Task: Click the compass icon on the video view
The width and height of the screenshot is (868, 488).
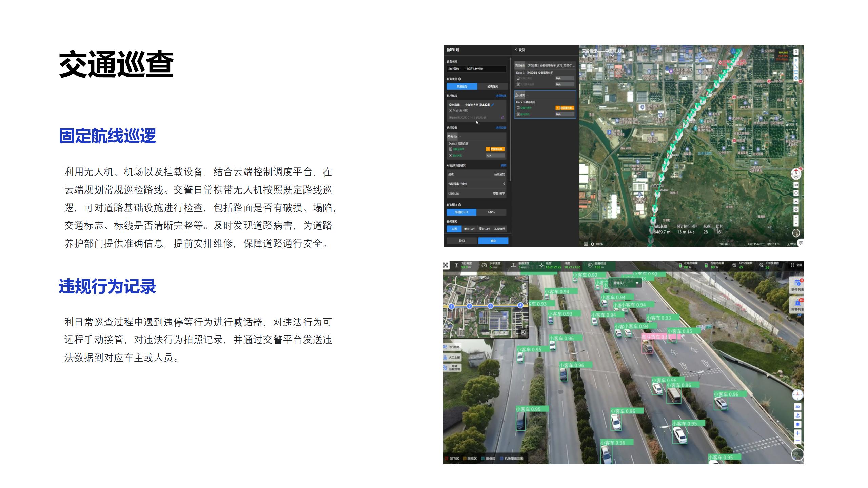Action: 797,395
